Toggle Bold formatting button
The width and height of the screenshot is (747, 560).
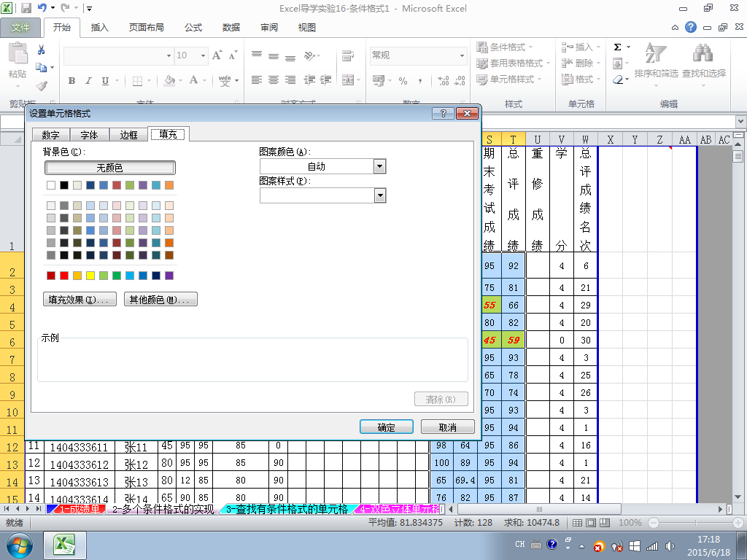tap(71, 80)
